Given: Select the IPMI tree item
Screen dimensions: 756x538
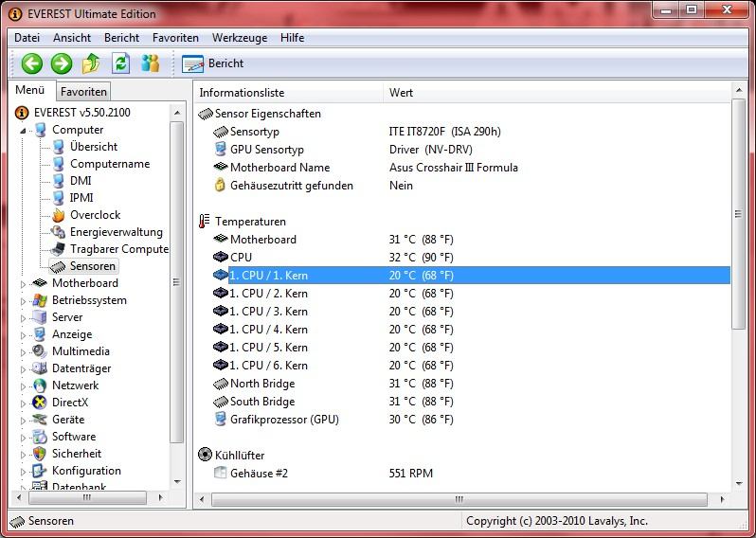Looking at the screenshot, I should (81, 198).
